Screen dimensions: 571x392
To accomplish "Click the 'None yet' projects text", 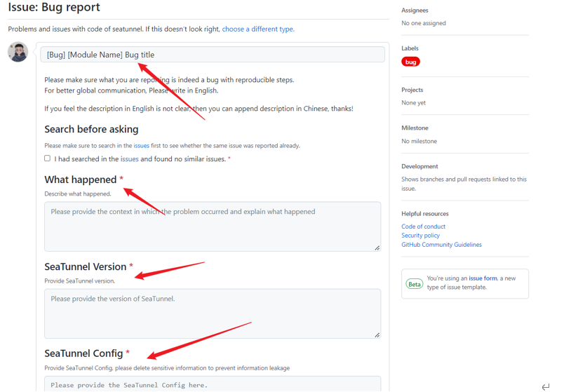I will tap(413, 103).
